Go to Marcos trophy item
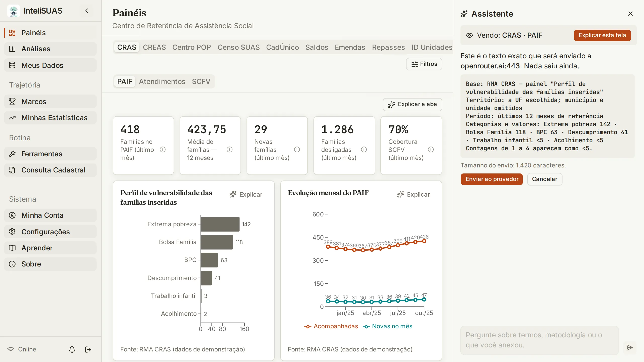This screenshot has height=362, width=644. pos(50,102)
